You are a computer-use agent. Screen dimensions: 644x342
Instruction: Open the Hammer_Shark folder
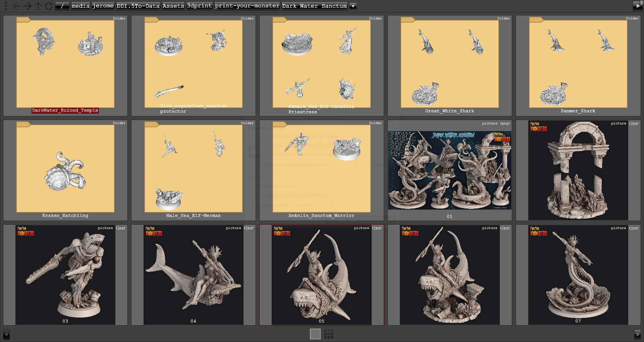point(578,65)
